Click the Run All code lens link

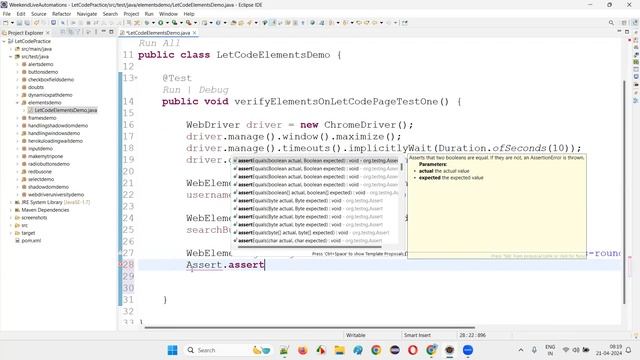coord(159,43)
